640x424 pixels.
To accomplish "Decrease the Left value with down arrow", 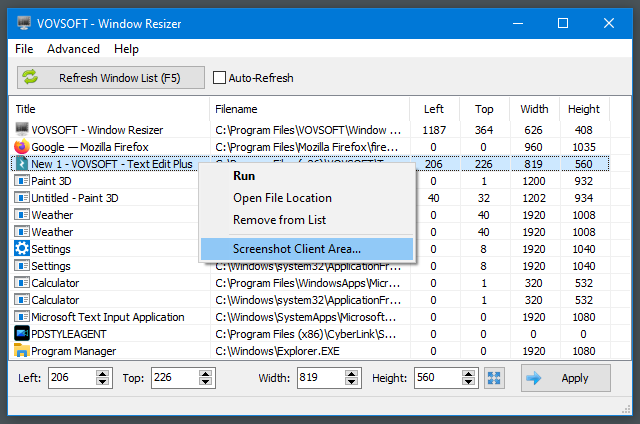I will (x=102, y=382).
